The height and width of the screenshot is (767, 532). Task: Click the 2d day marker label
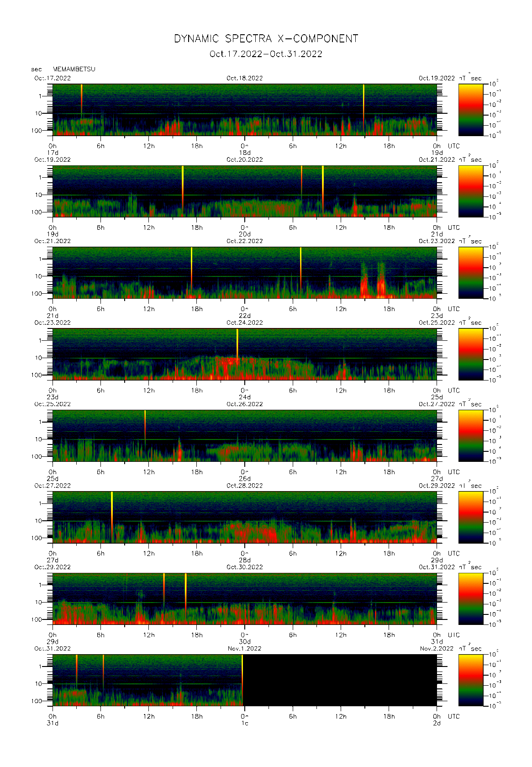[x=437, y=723]
